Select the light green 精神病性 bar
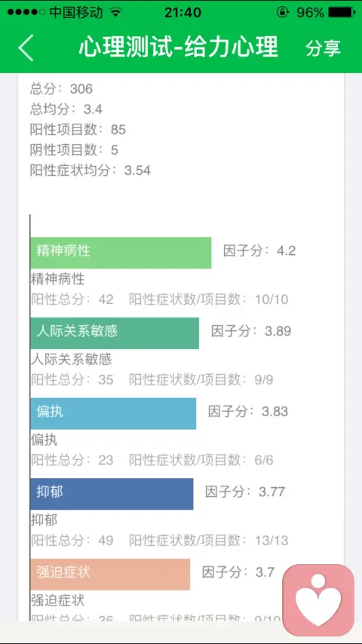Screen dimensions: 362x644 click(x=121, y=253)
